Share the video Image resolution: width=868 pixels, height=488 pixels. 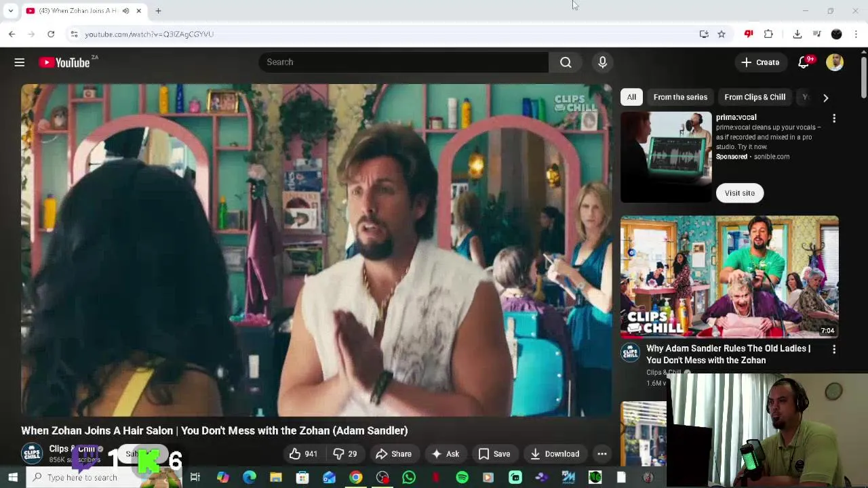pos(394,454)
